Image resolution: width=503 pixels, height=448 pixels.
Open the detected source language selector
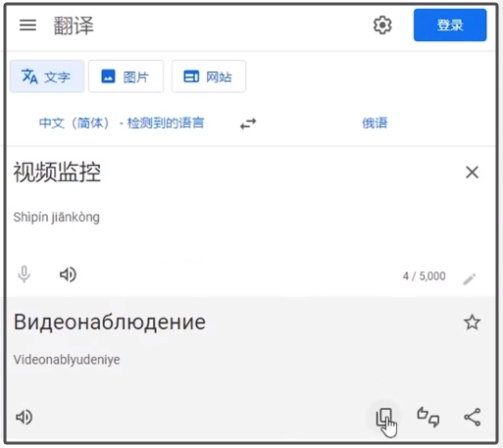122,124
